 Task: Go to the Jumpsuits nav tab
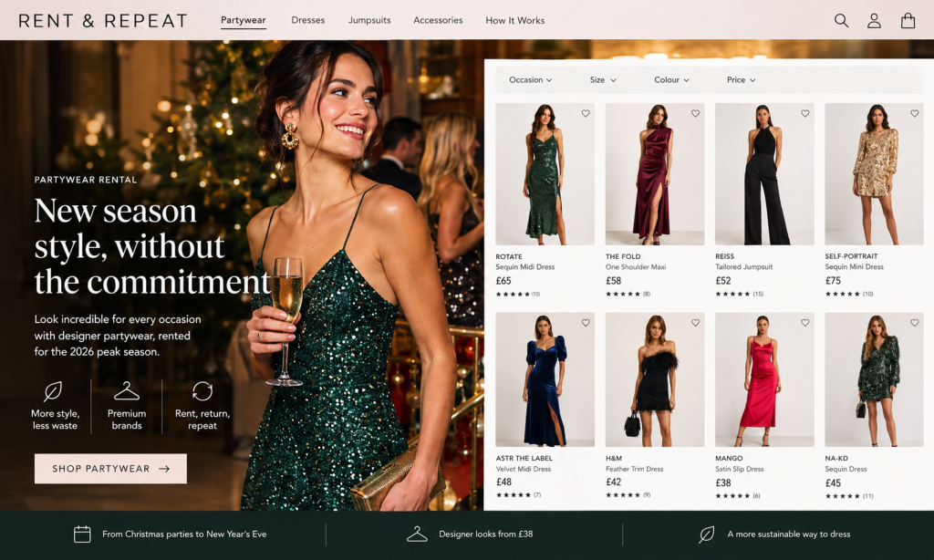coord(369,20)
